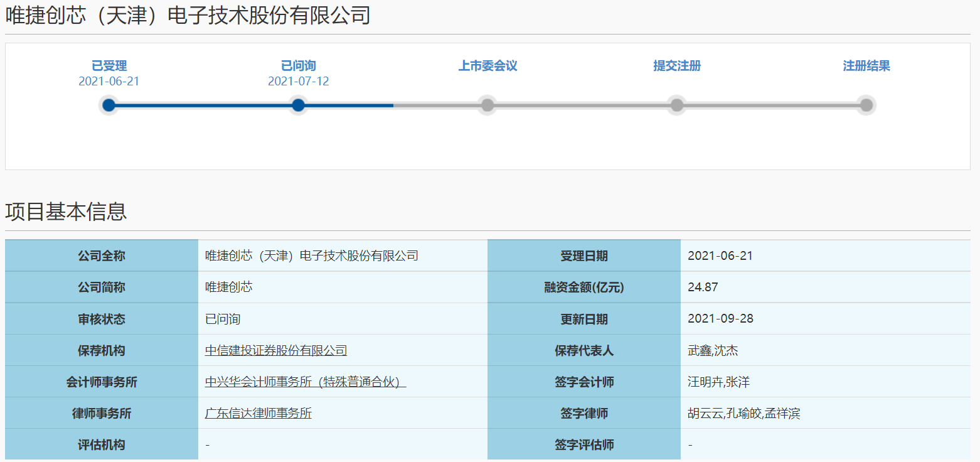Click the 已受理 progress step dot
This screenshot has height=462, width=980.
109,105
